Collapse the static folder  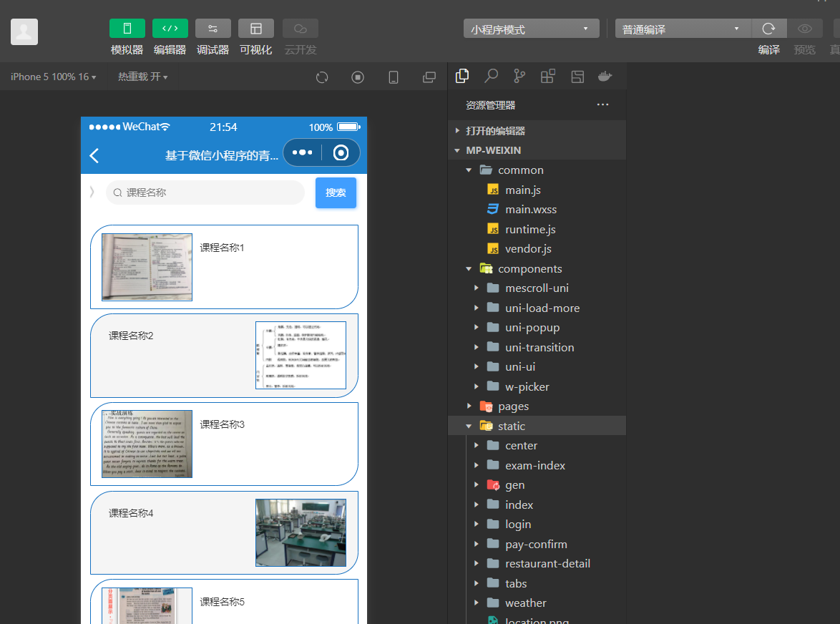[x=537, y=426]
